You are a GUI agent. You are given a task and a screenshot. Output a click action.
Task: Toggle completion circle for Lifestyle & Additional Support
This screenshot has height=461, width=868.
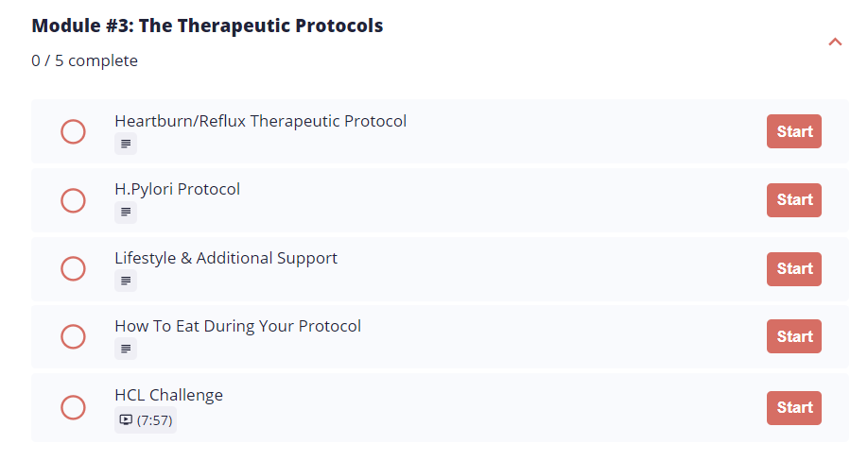[x=73, y=268]
